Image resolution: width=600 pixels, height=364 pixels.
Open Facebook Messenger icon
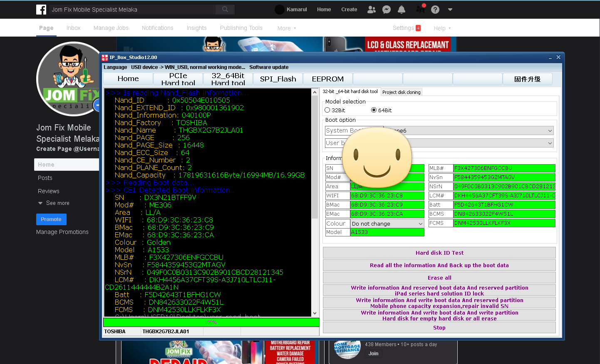(x=387, y=10)
